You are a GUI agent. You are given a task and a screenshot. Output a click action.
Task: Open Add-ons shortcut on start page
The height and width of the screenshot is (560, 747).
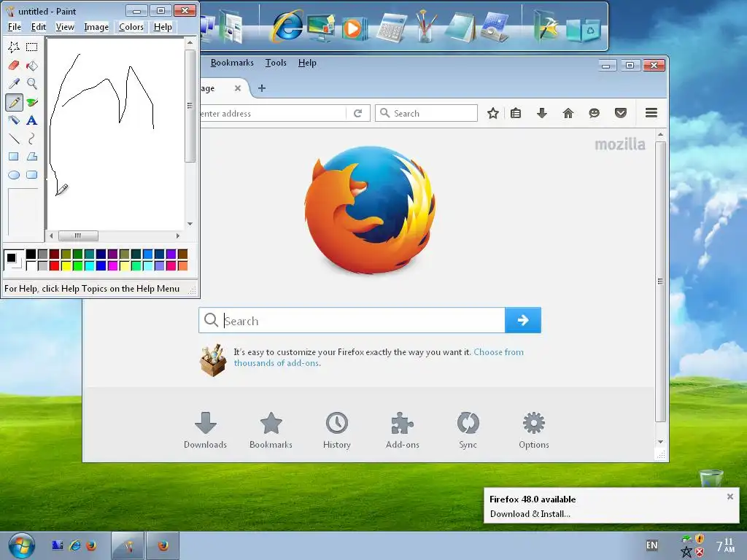pos(403,430)
